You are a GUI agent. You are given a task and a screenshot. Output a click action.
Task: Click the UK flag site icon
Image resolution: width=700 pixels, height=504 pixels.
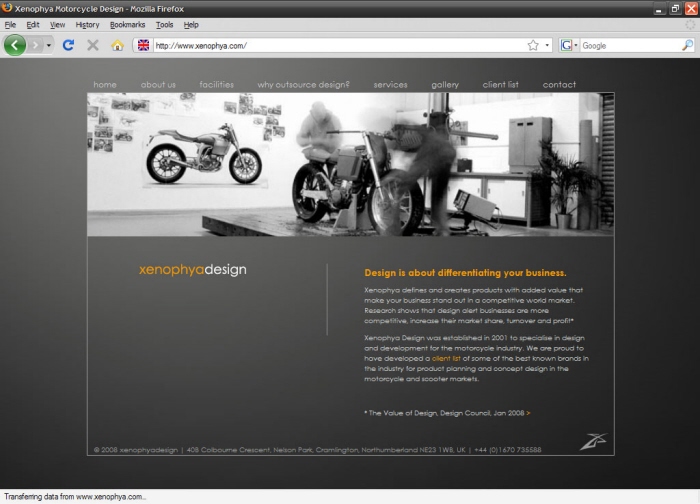tap(143, 45)
